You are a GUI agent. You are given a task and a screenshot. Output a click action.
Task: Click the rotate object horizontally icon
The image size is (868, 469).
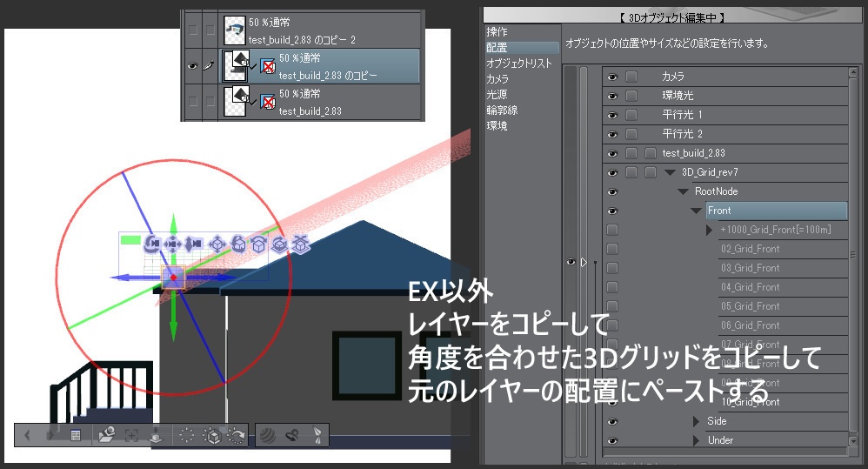258,244
